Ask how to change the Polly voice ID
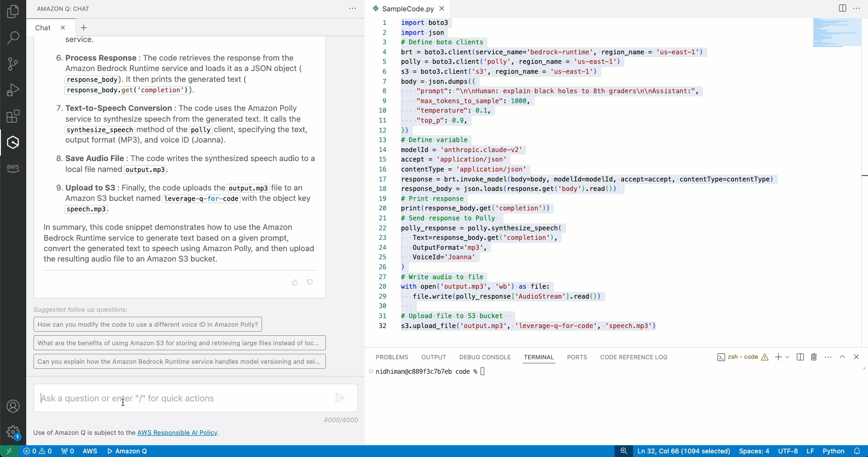 147,324
